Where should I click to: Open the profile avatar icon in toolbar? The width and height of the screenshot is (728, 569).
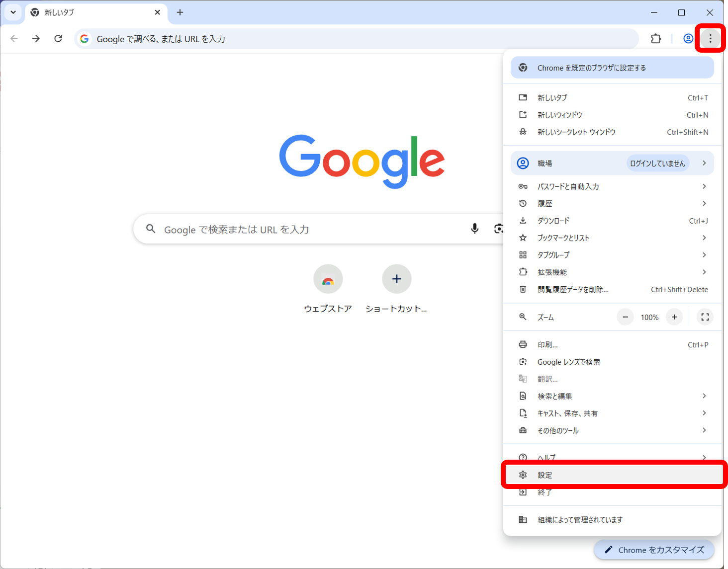click(x=688, y=38)
